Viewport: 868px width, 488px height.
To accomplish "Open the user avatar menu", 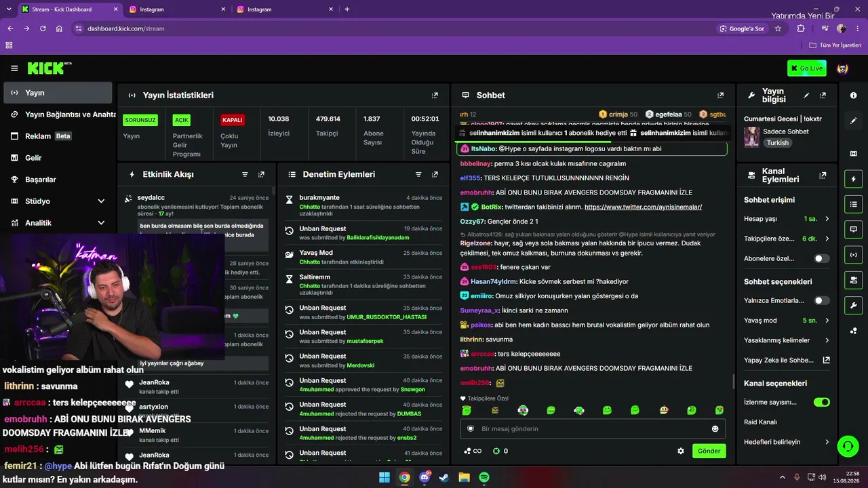I will coord(843,68).
